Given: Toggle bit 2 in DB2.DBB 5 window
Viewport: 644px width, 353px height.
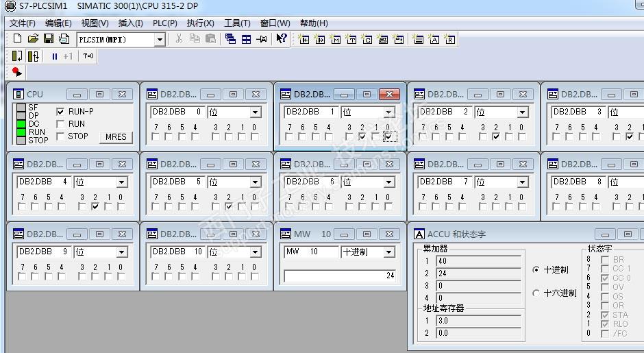Looking at the screenshot, I should (229, 206).
